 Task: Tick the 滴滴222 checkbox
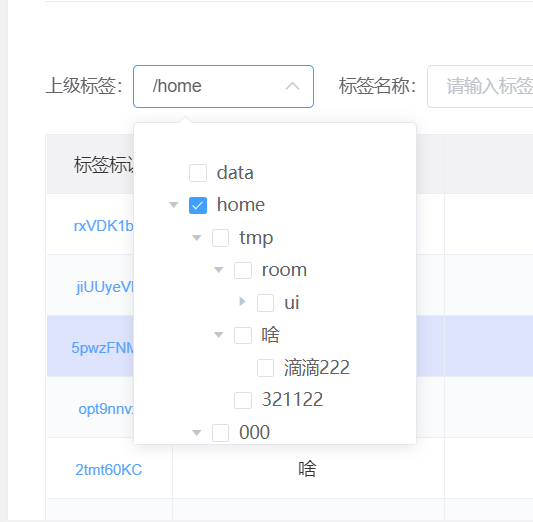[x=265, y=368]
